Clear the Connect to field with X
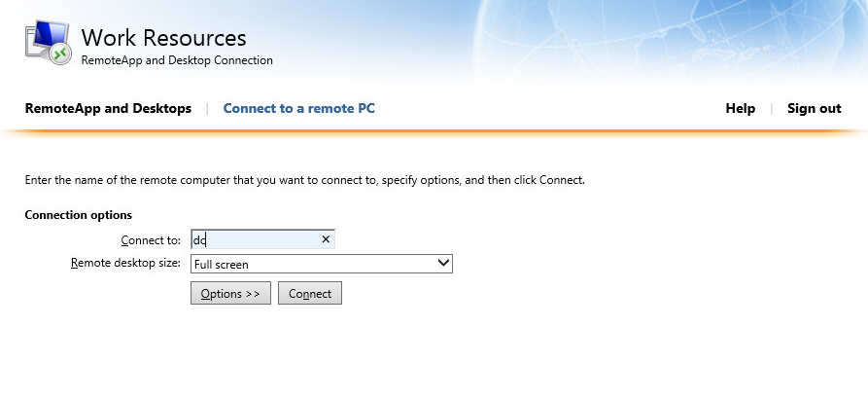This screenshot has width=868, height=399. (326, 238)
